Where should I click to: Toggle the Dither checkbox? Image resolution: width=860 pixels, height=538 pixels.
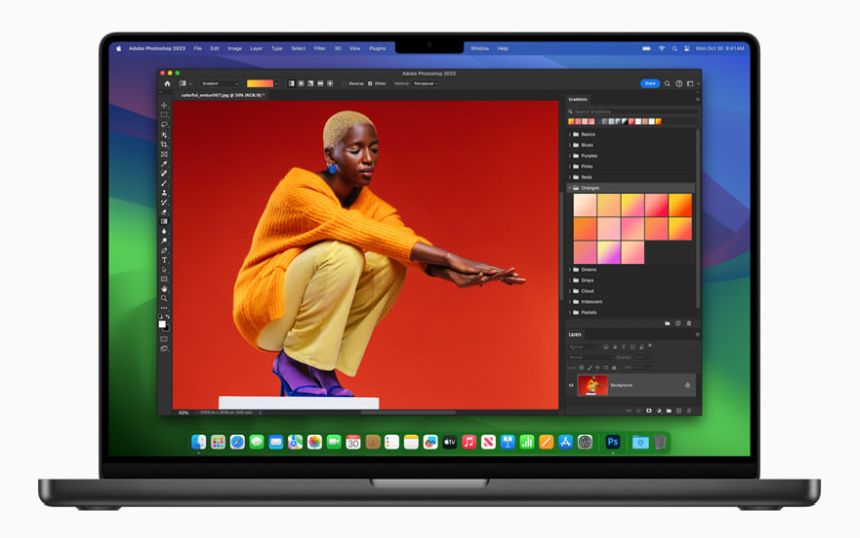point(371,84)
